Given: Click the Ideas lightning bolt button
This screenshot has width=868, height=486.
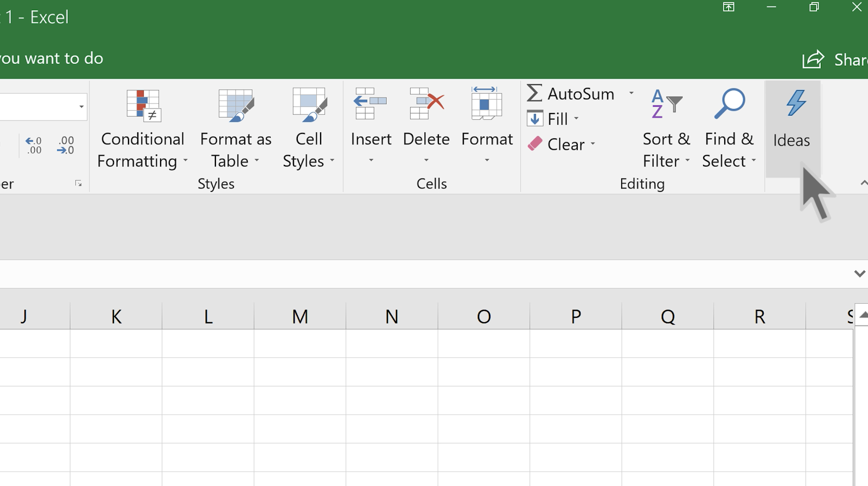Looking at the screenshot, I should click(792, 129).
